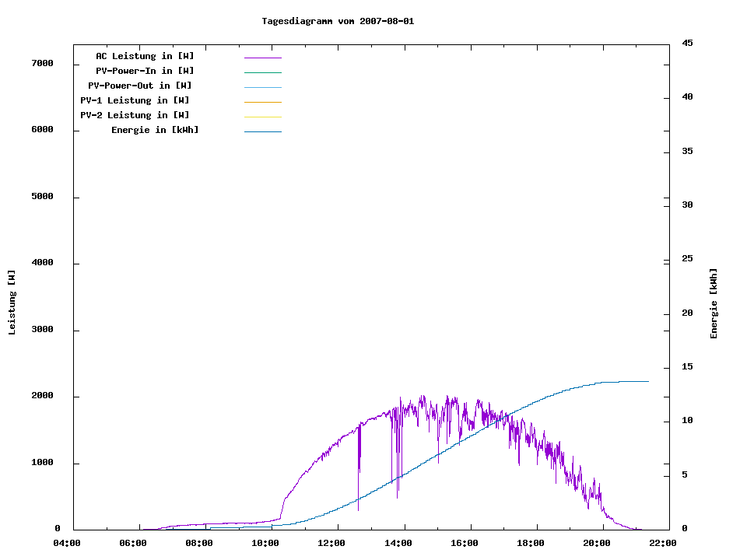Click the Energie in [kWh] legend label
The width and height of the screenshot is (747, 560).
tap(155, 130)
